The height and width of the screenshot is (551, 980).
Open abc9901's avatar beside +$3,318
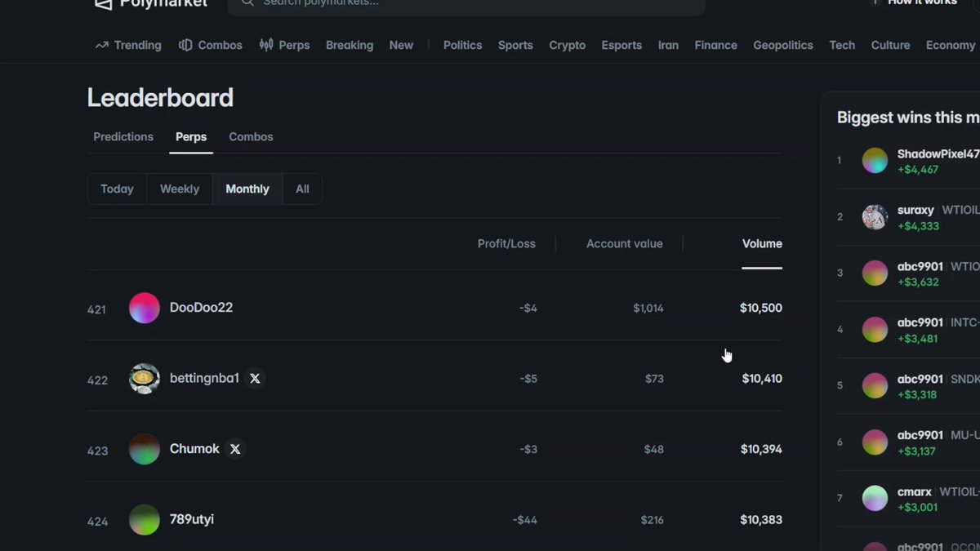(x=875, y=385)
